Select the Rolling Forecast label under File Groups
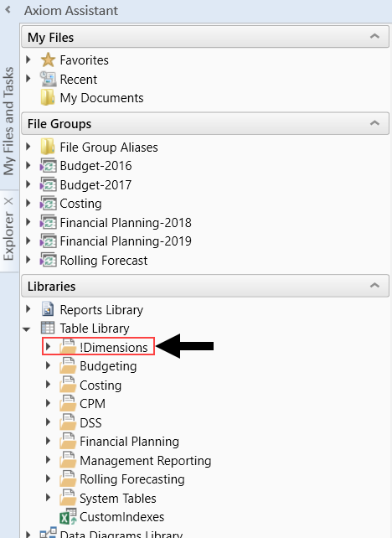 pyautogui.click(x=104, y=261)
